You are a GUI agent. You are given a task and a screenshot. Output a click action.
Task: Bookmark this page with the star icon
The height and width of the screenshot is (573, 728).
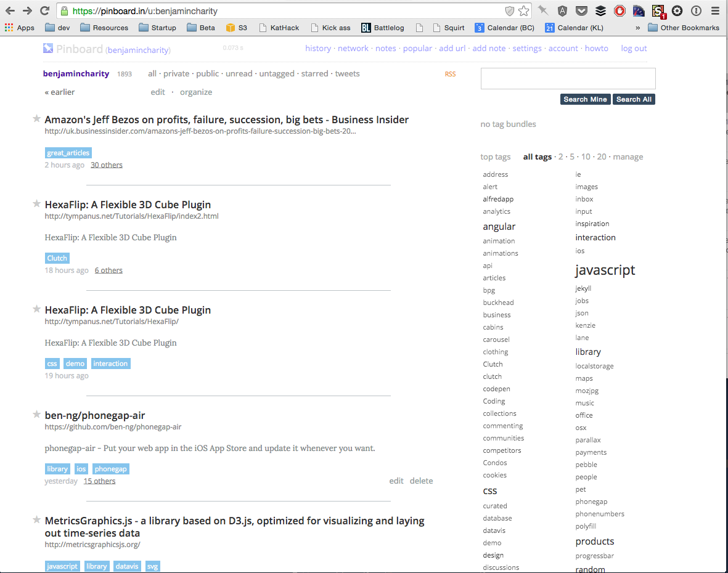(524, 10)
